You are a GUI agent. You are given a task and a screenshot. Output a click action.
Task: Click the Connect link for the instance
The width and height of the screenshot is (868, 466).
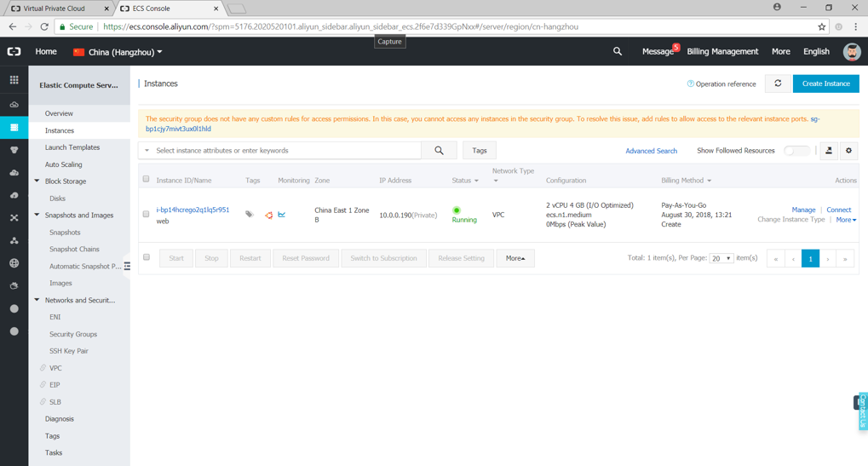tap(839, 210)
